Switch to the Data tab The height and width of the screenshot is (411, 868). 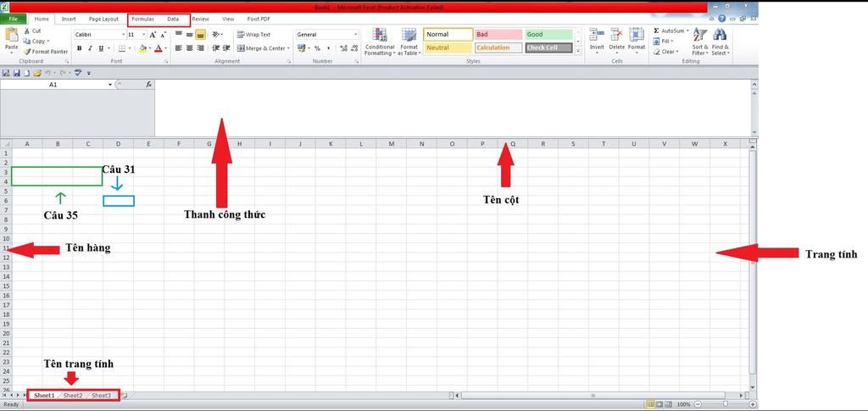(173, 19)
